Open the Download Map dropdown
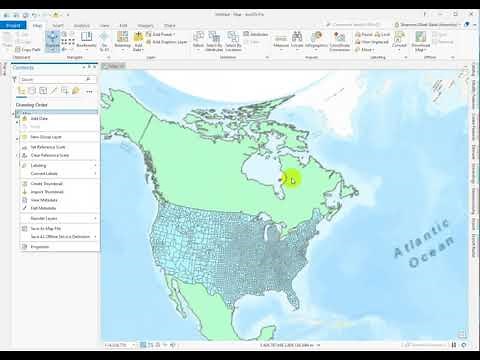The height and width of the screenshot is (360, 480). pos(421,41)
